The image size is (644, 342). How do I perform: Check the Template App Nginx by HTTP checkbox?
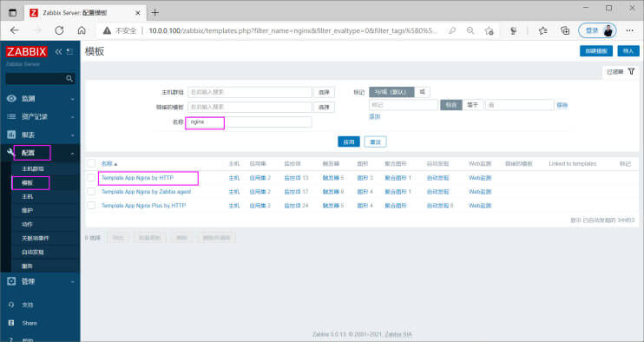[x=91, y=178]
